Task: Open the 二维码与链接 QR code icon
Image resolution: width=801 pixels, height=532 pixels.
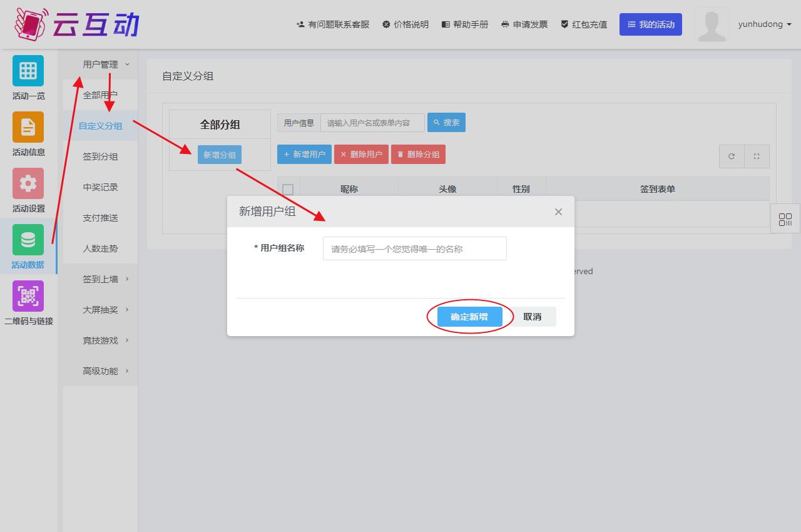Action: [28, 296]
